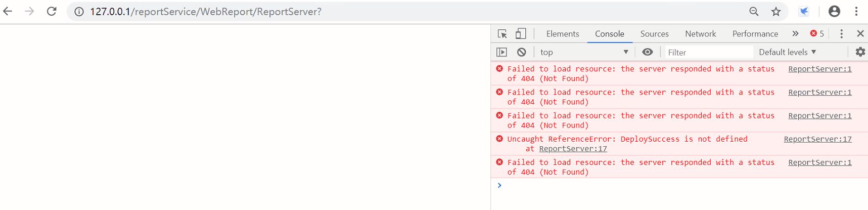Switch to the Elements tab
868x210 pixels.
point(562,34)
